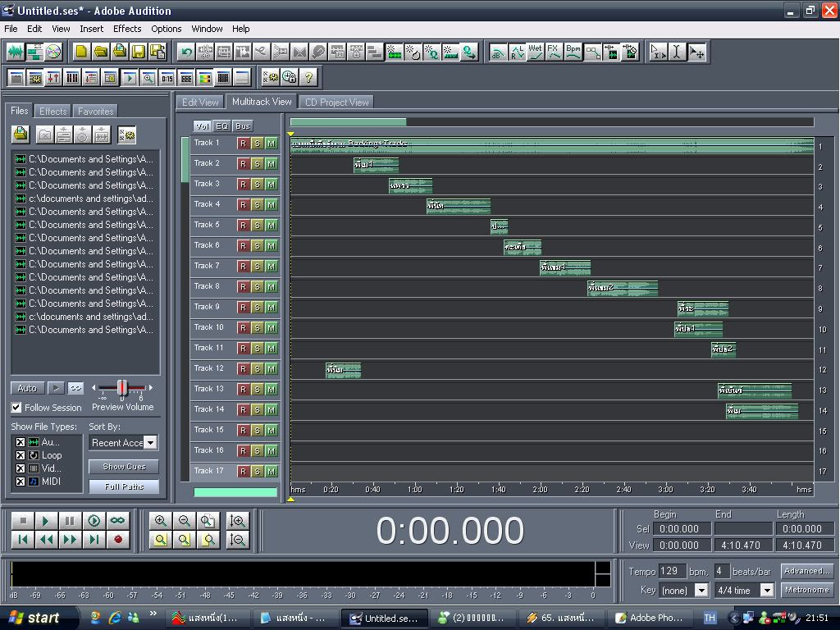The width and height of the screenshot is (840, 630).
Task: Switch to waveform Edit View via toolbar icon
Action: (x=16, y=52)
